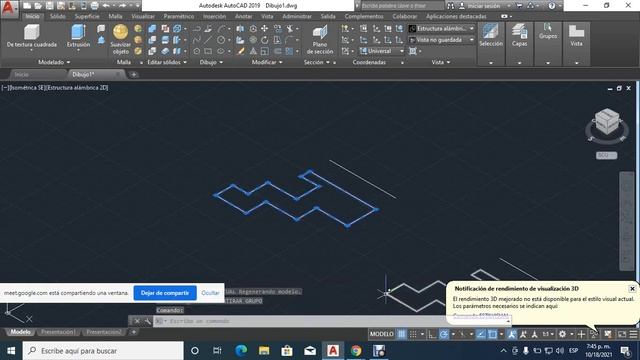Click the Ocultar link in sharing bar
This screenshot has width=640, height=360.
pyautogui.click(x=210, y=293)
